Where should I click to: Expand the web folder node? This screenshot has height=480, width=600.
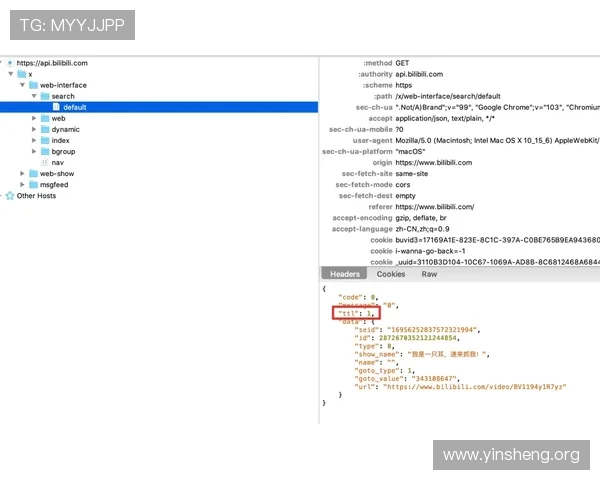click(34, 118)
